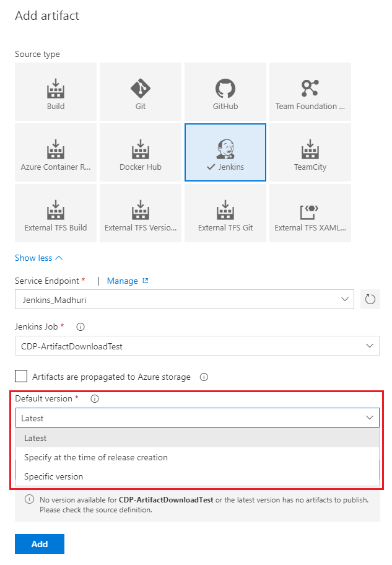Viewport: 392px width, 565px height.
Task: Pick the Docker Hub source icon
Action: click(x=140, y=152)
